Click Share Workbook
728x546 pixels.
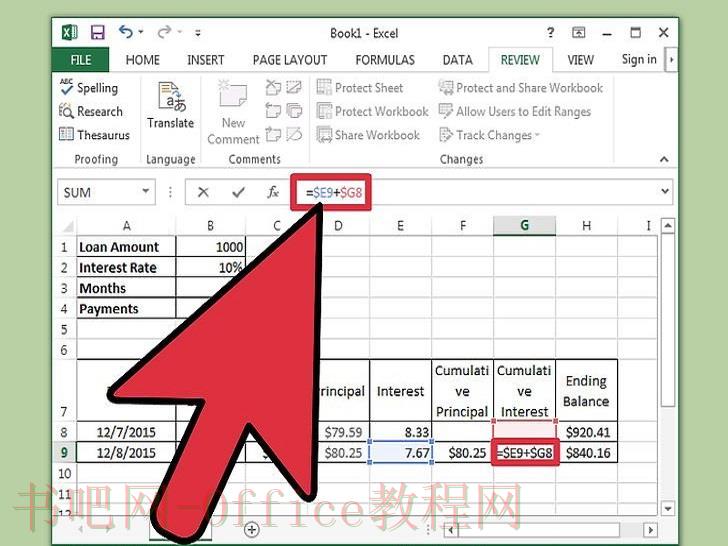coord(368,135)
